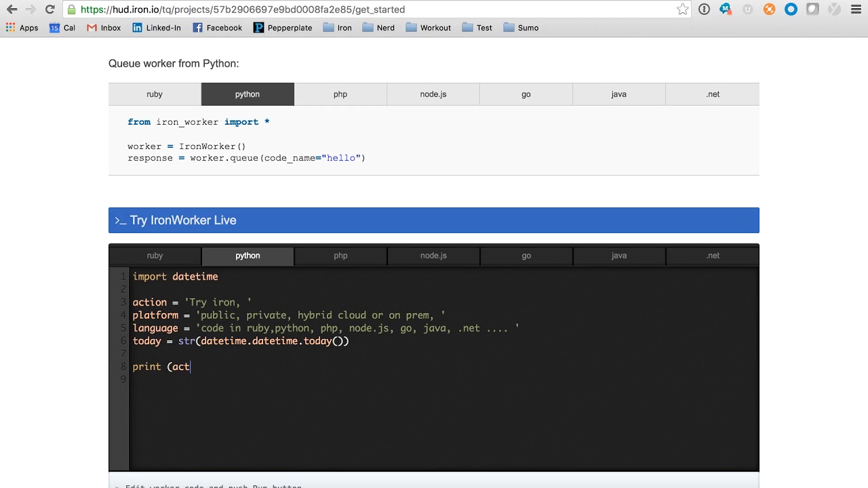Open the blue cloud M extension with bell
This screenshot has width=868, height=488.
pyautogui.click(x=726, y=9)
